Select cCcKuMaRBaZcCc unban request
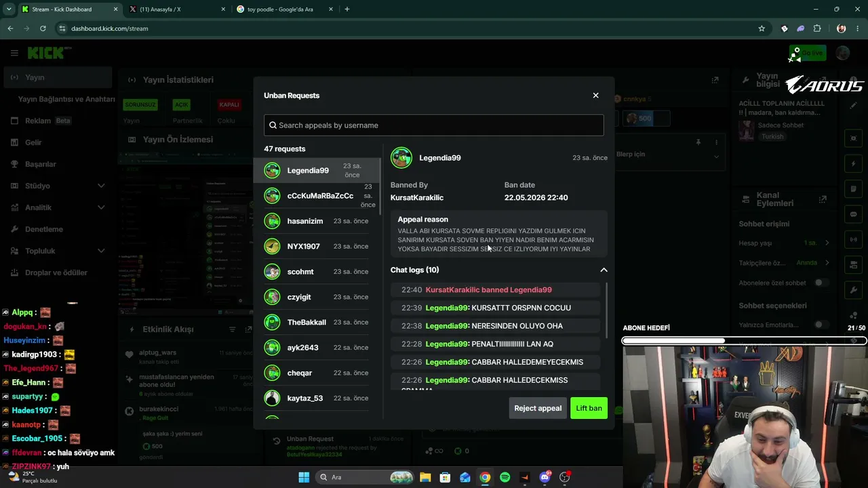Viewport: 868px width, 488px height. [317, 196]
